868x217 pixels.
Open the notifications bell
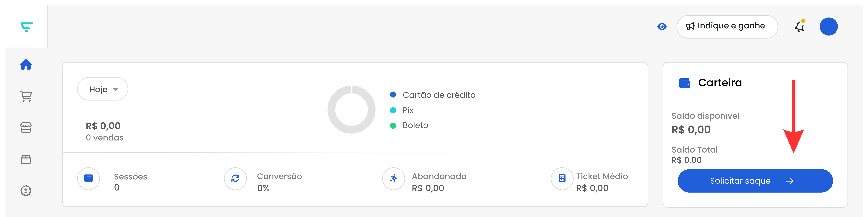[x=800, y=26]
